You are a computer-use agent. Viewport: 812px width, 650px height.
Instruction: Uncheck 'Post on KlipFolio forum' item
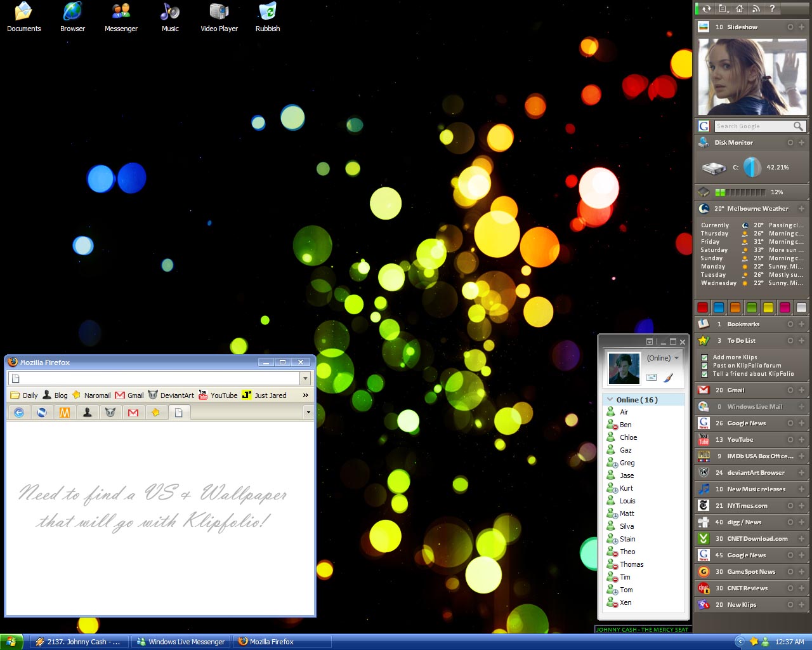704,366
